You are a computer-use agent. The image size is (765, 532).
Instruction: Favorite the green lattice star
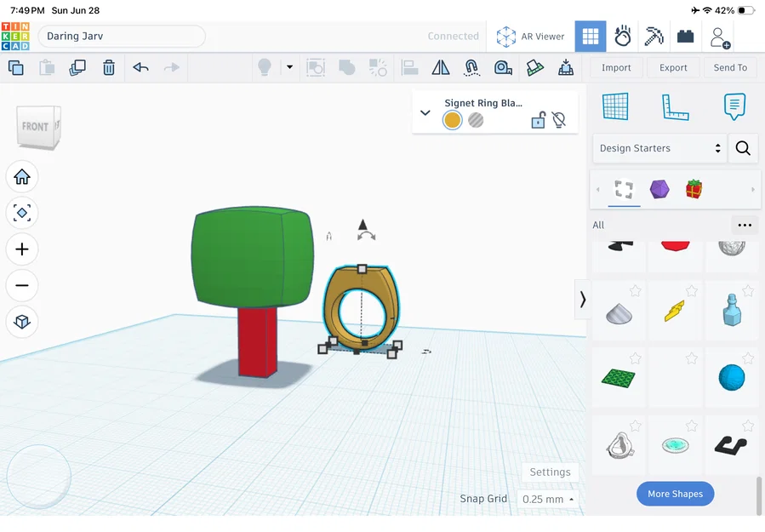click(x=635, y=358)
